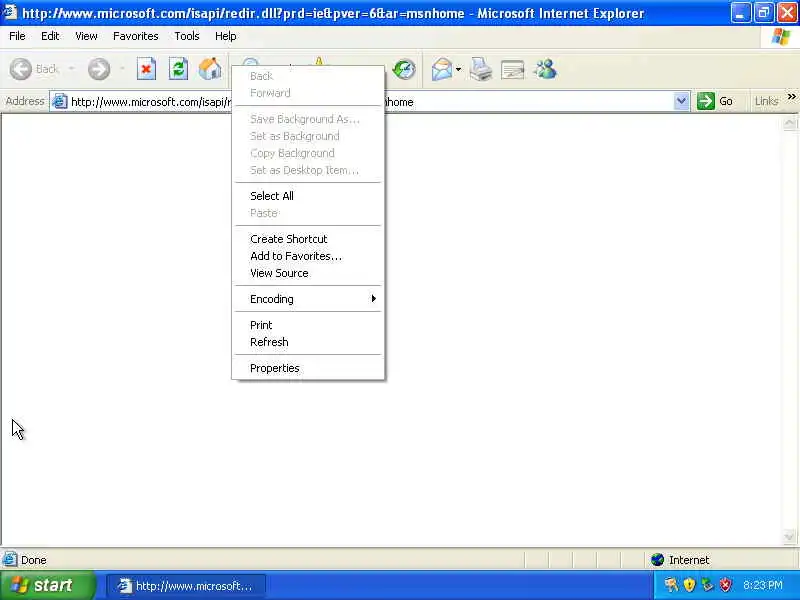Click greyed Set as Background entry

coord(308,136)
